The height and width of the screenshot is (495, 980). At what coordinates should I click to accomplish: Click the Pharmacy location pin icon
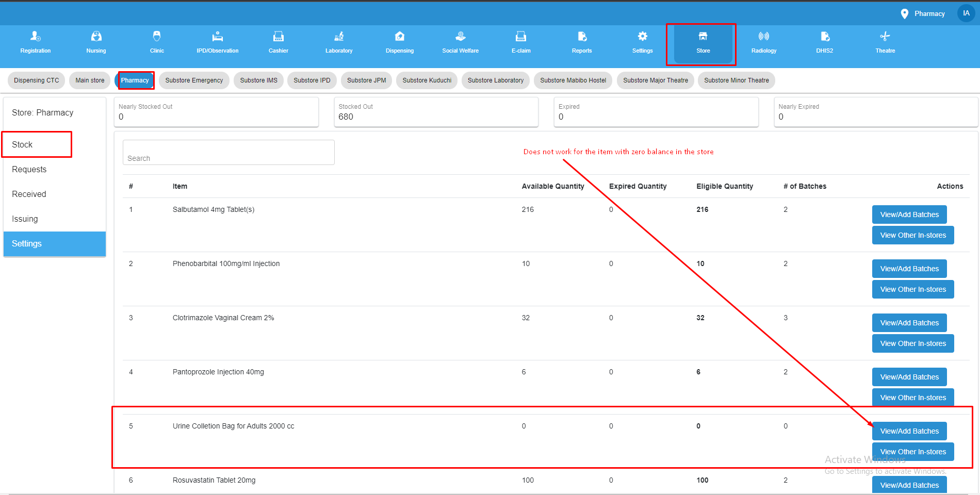pyautogui.click(x=904, y=13)
